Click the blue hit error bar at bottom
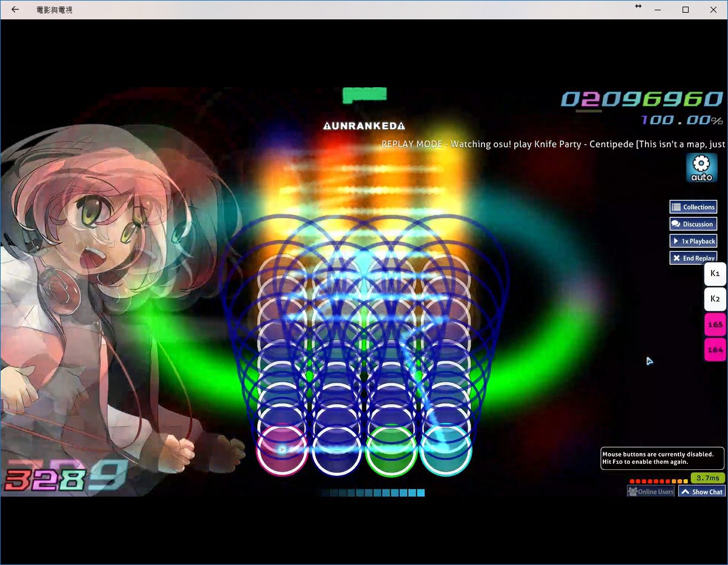The width and height of the screenshot is (728, 565). 372,493
